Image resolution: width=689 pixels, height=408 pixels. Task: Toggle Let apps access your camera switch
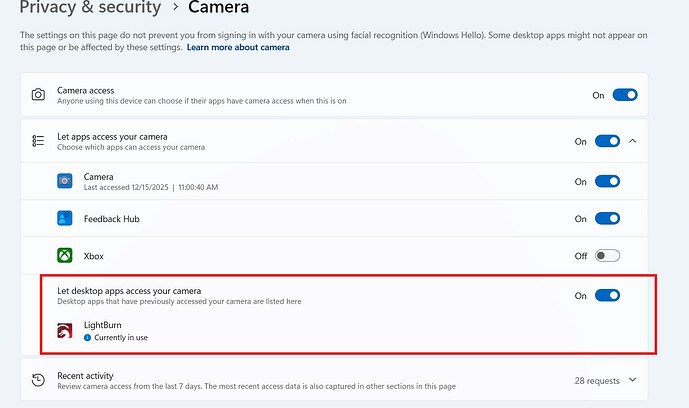(x=607, y=141)
